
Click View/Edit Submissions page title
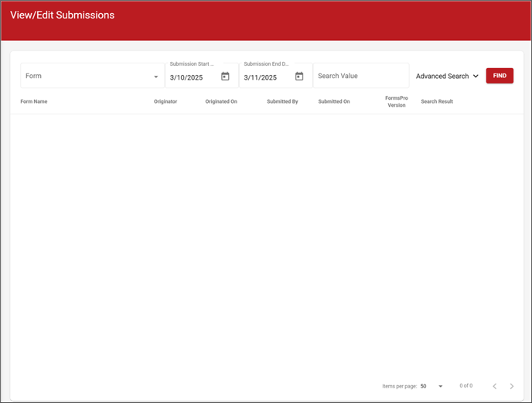coord(62,15)
